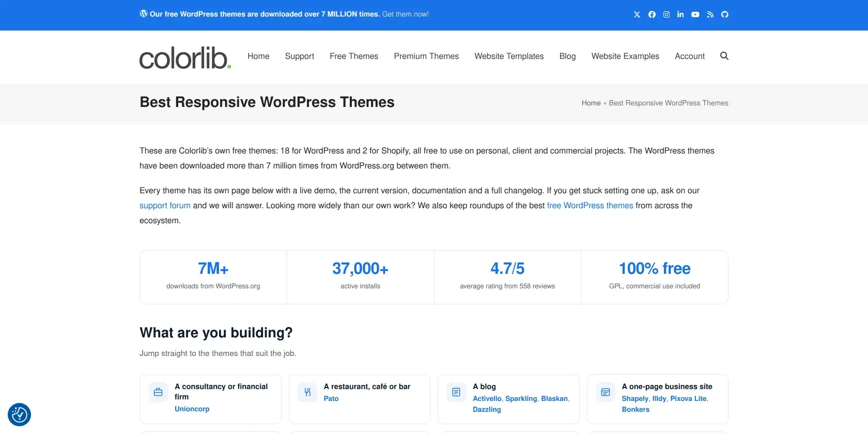Open the Support menu item
The image size is (868, 434).
[300, 56]
